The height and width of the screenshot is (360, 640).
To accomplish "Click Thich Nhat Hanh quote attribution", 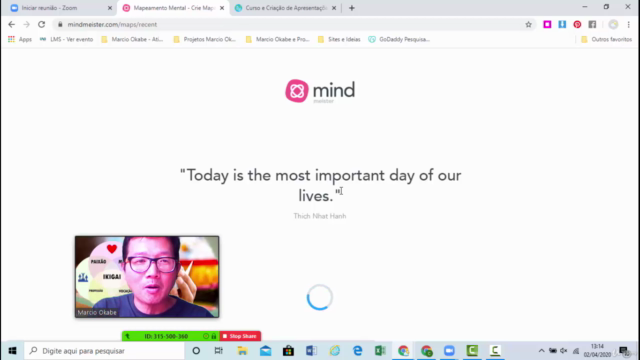I will pos(320,216).
